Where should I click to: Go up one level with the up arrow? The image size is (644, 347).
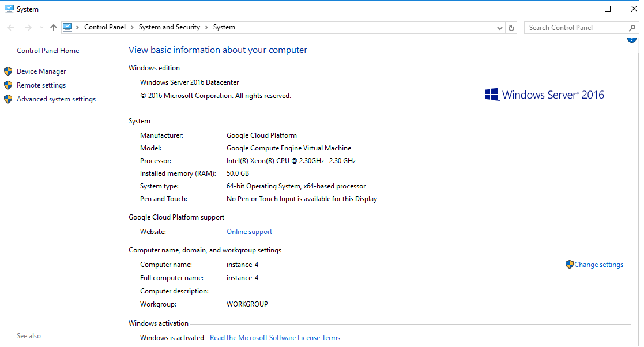click(54, 28)
